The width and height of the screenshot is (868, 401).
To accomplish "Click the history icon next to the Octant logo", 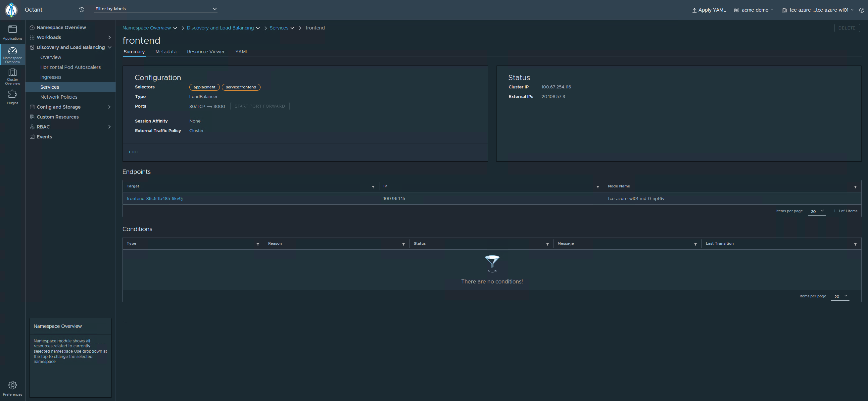I will click(x=81, y=10).
